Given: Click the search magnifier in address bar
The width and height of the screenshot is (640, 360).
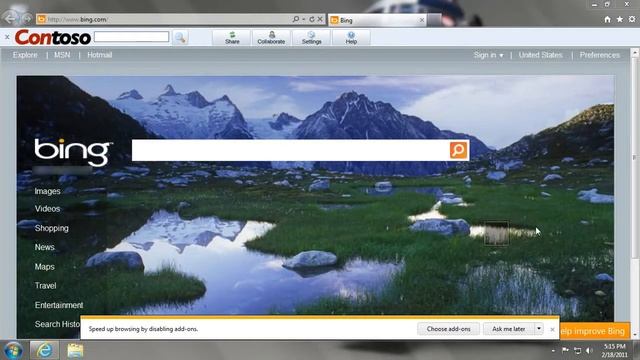Looking at the screenshot, I should tap(296, 19).
